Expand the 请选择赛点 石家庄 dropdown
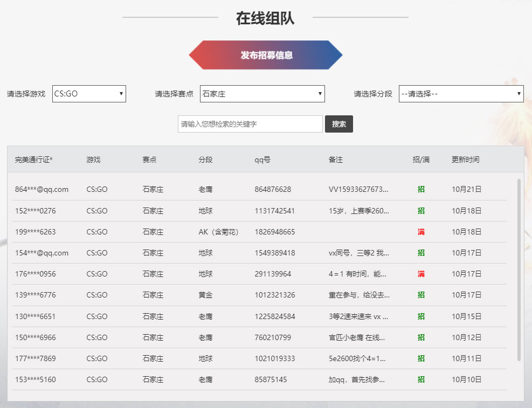Viewport: 532px width, 408px height. [x=262, y=94]
